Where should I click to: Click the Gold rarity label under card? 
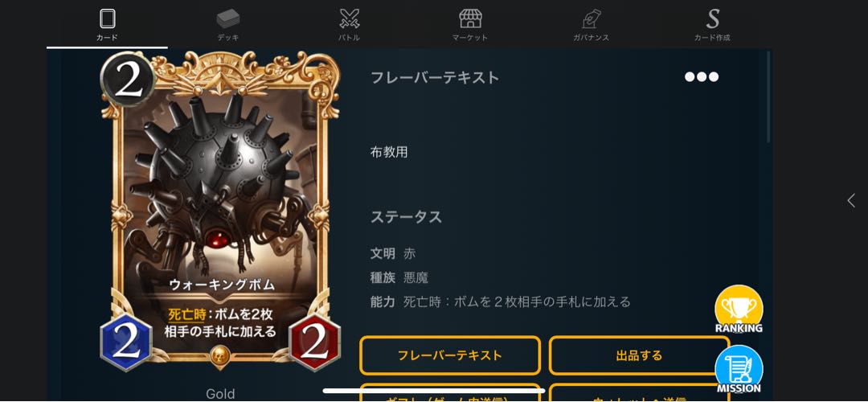[x=220, y=394]
